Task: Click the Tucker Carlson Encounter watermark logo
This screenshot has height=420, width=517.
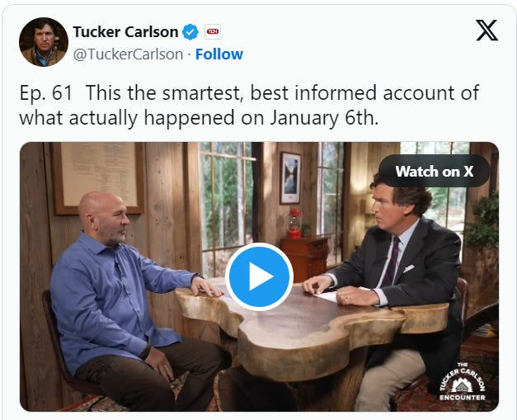Action: [x=463, y=382]
